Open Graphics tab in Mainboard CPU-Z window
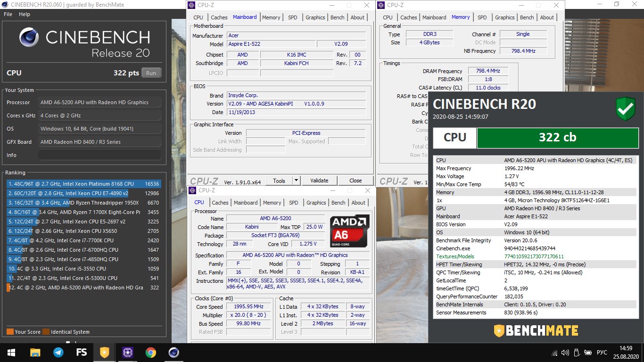This screenshot has width=644, height=362. click(315, 17)
